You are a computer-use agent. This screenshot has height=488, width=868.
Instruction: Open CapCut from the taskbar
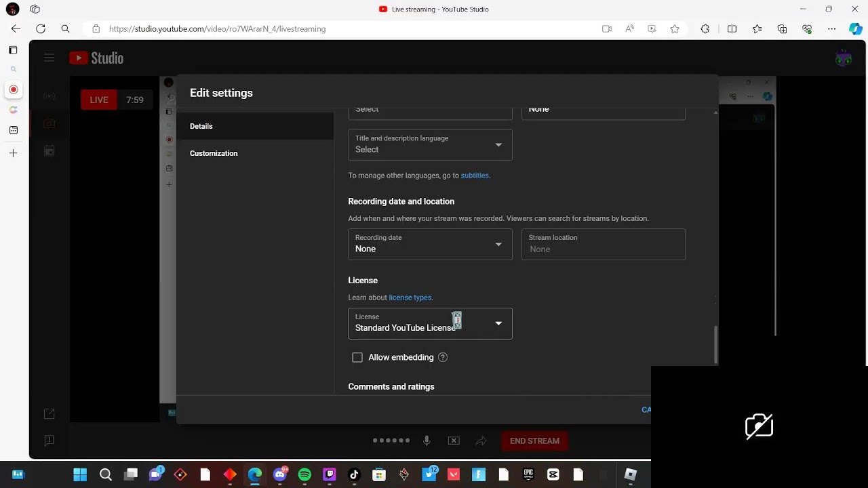pos(553,474)
